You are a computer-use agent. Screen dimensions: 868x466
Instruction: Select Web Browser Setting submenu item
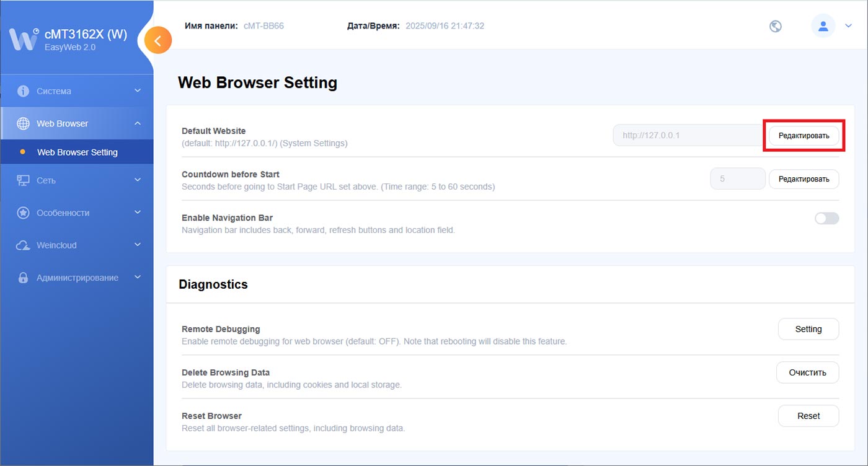pos(77,152)
